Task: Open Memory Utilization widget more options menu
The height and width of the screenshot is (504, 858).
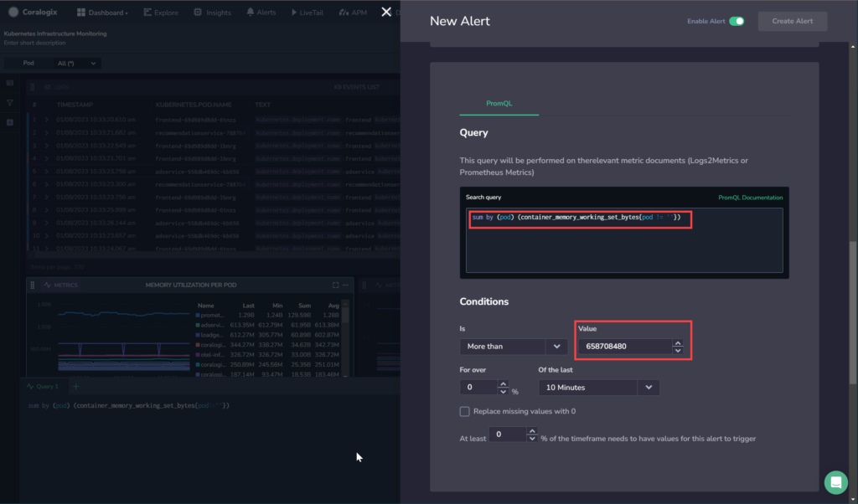Action: point(345,285)
